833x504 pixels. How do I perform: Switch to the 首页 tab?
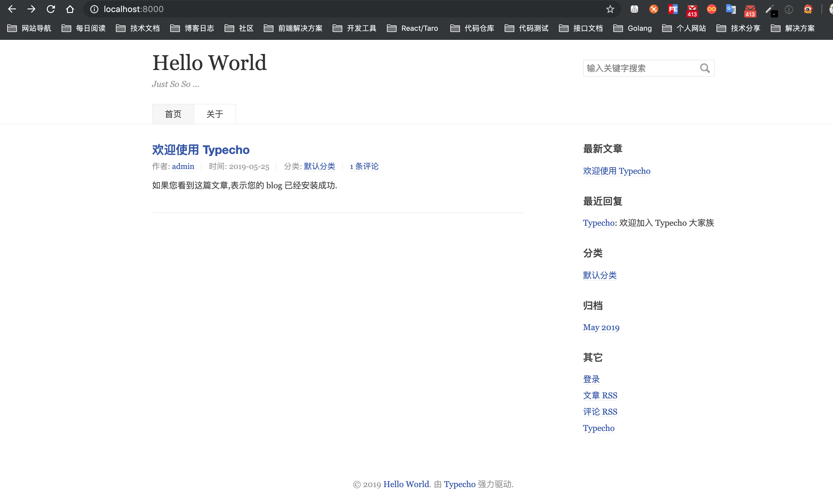click(173, 114)
